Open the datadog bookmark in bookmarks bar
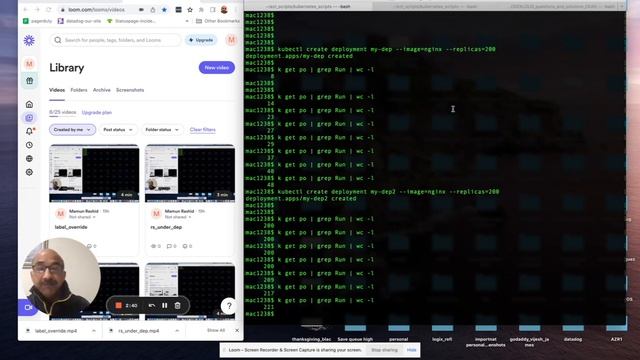The height and width of the screenshot is (360, 640). [x=79, y=21]
